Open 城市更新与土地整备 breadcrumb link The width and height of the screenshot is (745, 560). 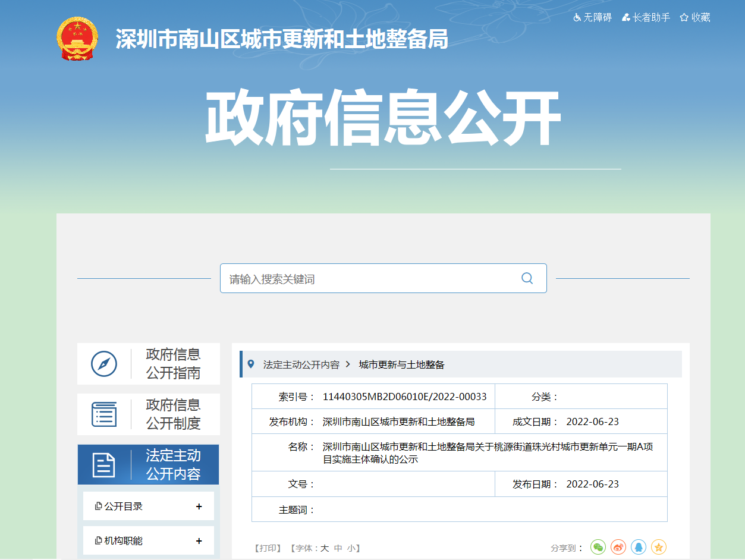401,364
